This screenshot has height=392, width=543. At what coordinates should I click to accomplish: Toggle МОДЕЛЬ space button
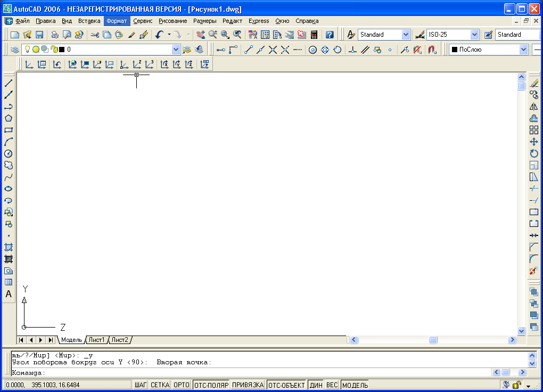click(x=355, y=385)
